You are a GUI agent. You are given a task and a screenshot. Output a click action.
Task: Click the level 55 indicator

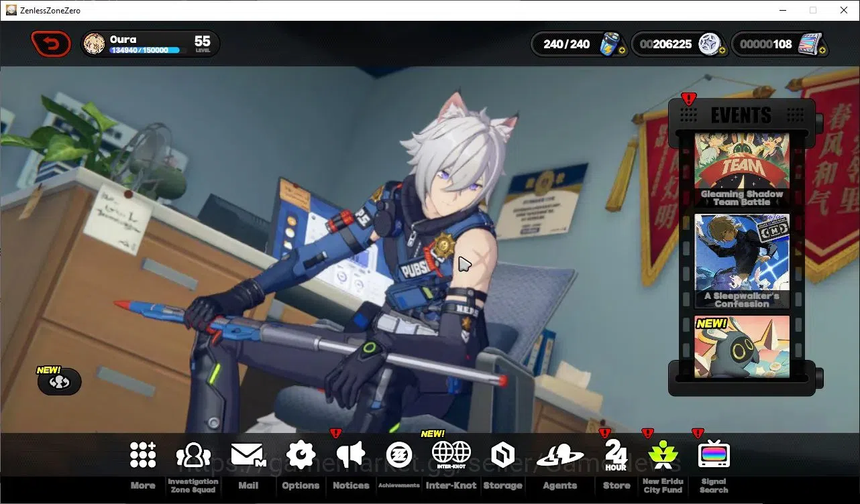(x=203, y=44)
